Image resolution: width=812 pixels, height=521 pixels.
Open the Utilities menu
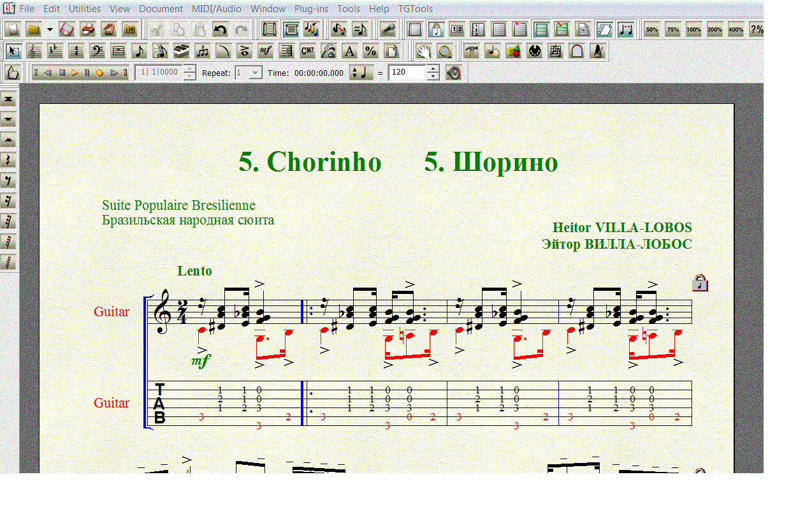tap(85, 9)
